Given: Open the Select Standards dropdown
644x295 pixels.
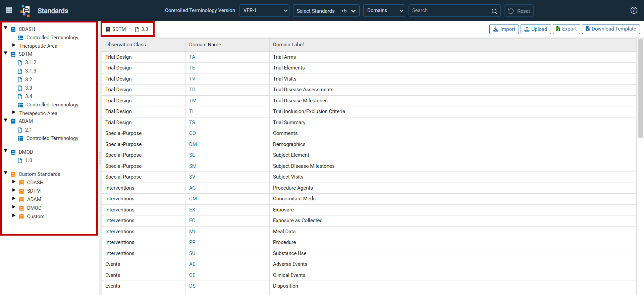Looking at the screenshot, I should [326, 11].
